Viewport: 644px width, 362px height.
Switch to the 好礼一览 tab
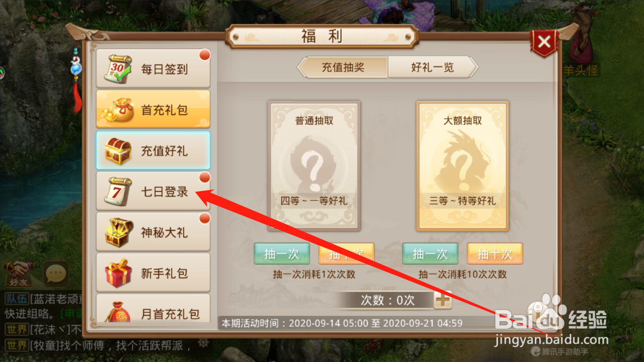click(432, 67)
